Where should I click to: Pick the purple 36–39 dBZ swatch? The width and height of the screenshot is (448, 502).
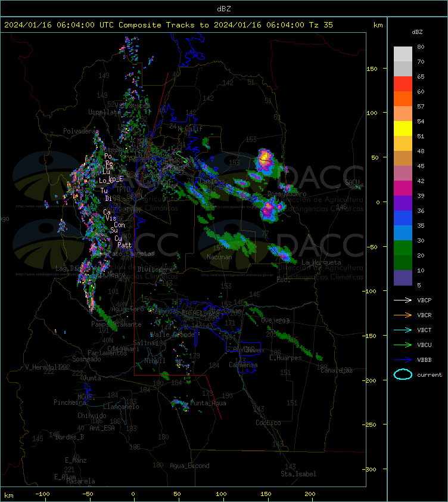tap(403, 203)
